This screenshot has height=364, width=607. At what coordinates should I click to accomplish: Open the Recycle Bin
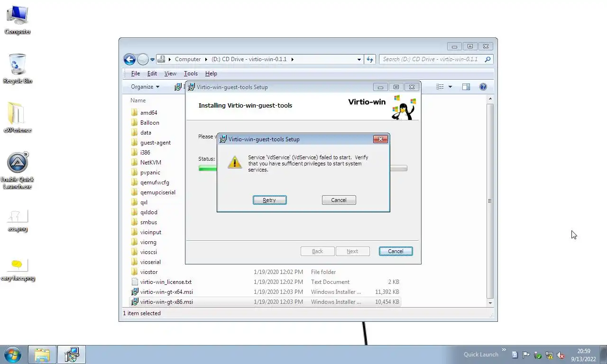tap(18, 69)
